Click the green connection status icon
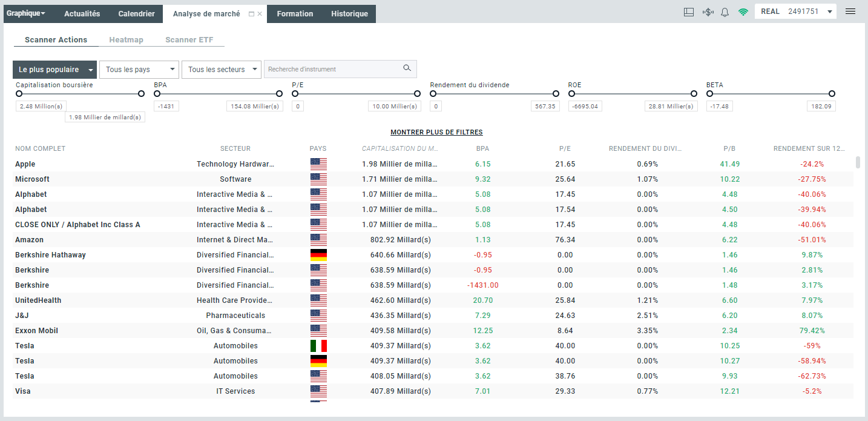The width and height of the screenshot is (868, 421). 743,12
